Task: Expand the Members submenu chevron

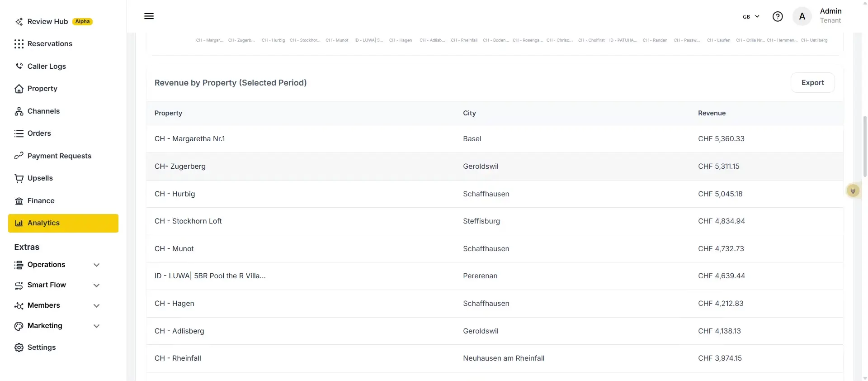Action: coord(96,306)
